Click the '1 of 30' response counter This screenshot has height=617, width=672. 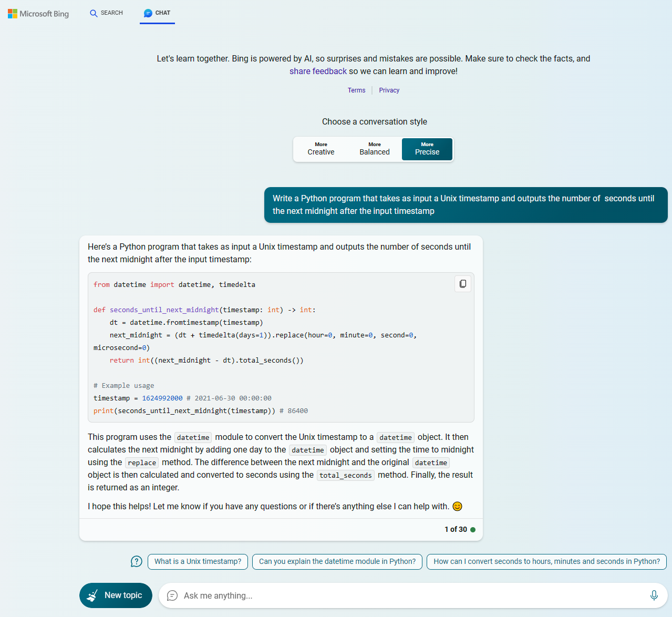[456, 530]
